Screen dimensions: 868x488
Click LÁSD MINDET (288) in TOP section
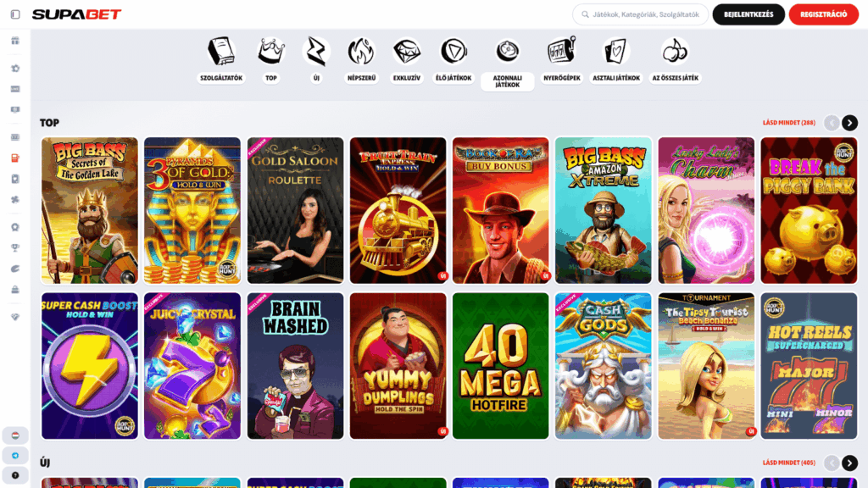coord(789,123)
